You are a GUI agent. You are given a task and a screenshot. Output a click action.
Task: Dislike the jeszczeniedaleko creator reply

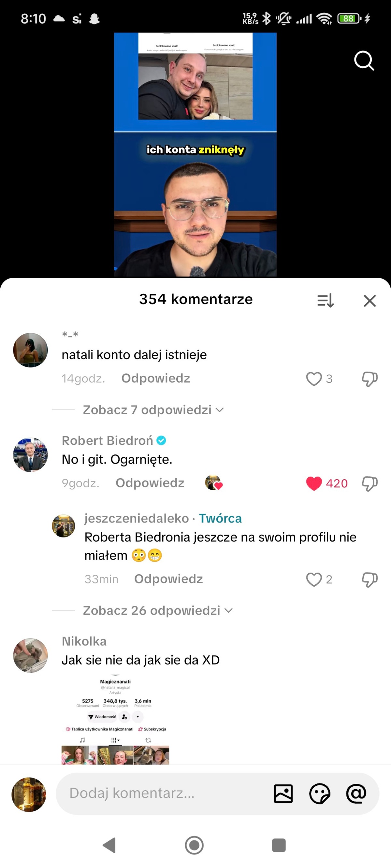pyautogui.click(x=369, y=579)
